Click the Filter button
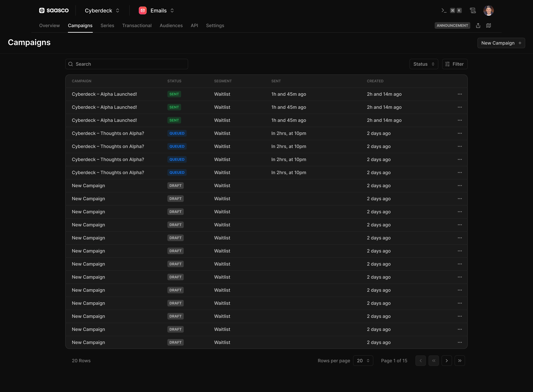Viewport: 533px width, 392px height. (x=454, y=64)
